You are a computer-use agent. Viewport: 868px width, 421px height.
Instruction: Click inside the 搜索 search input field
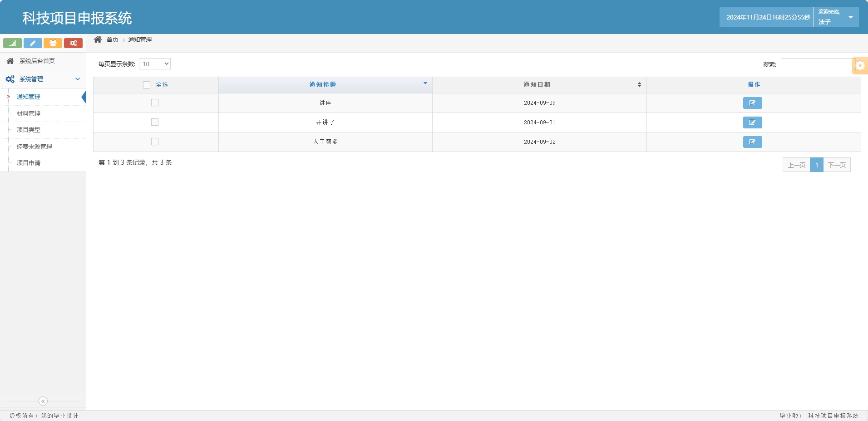pyautogui.click(x=817, y=64)
